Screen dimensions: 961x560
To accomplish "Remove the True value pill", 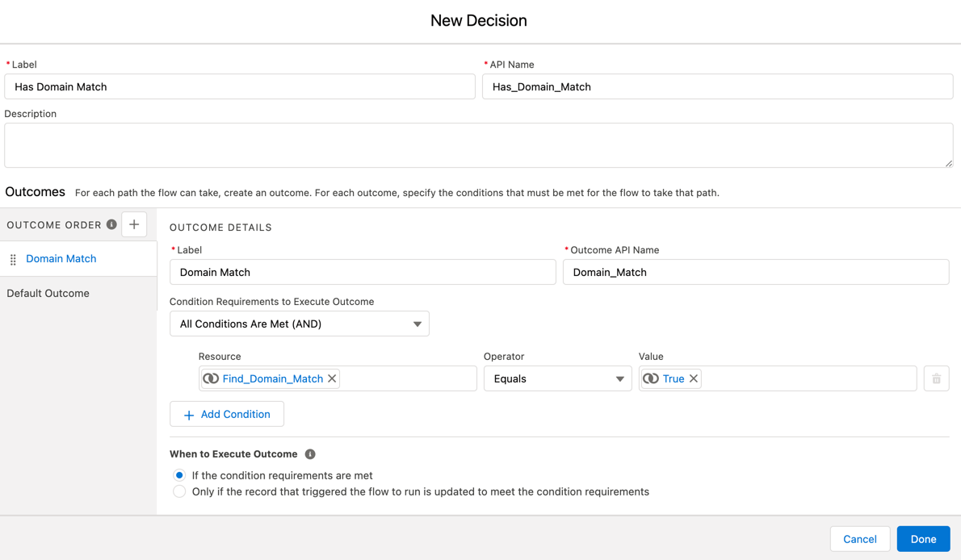I will pyautogui.click(x=693, y=378).
